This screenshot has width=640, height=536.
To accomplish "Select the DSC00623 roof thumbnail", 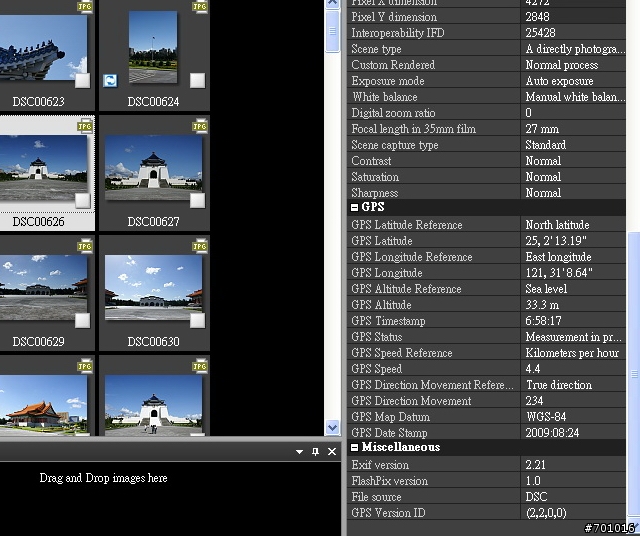I will coord(43,47).
